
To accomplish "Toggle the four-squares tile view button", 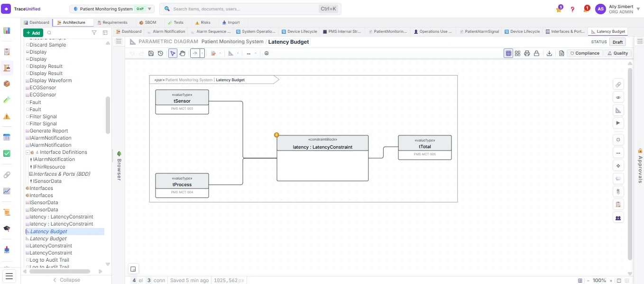I will point(518,53).
